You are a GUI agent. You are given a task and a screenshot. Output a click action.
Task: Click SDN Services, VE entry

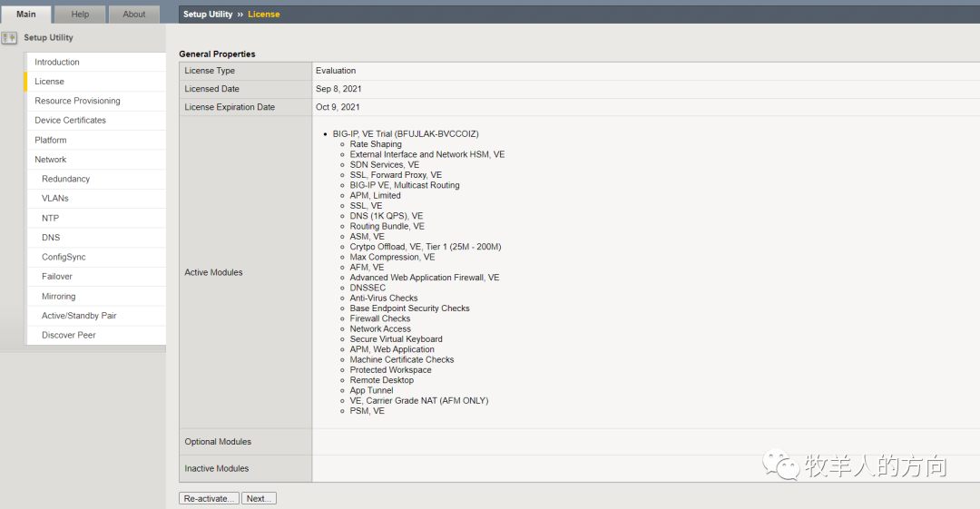pyautogui.click(x=385, y=164)
